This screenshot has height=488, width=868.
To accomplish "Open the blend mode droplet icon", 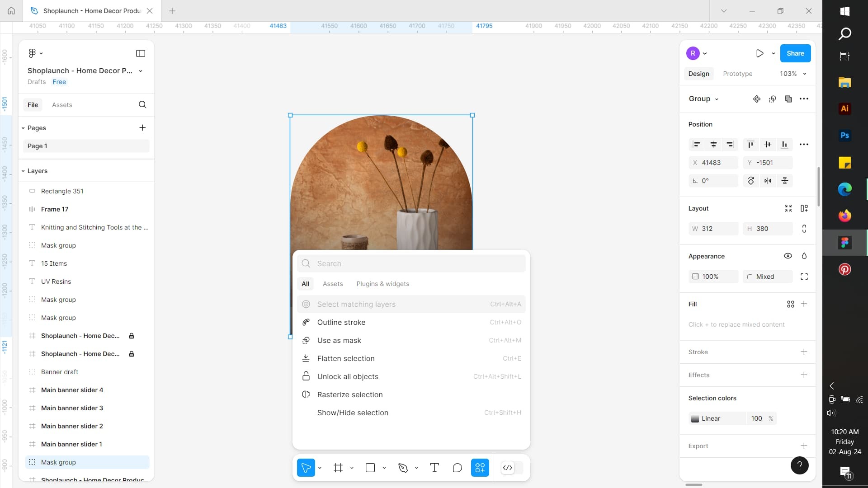I will pyautogui.click(x=804, y=256).
